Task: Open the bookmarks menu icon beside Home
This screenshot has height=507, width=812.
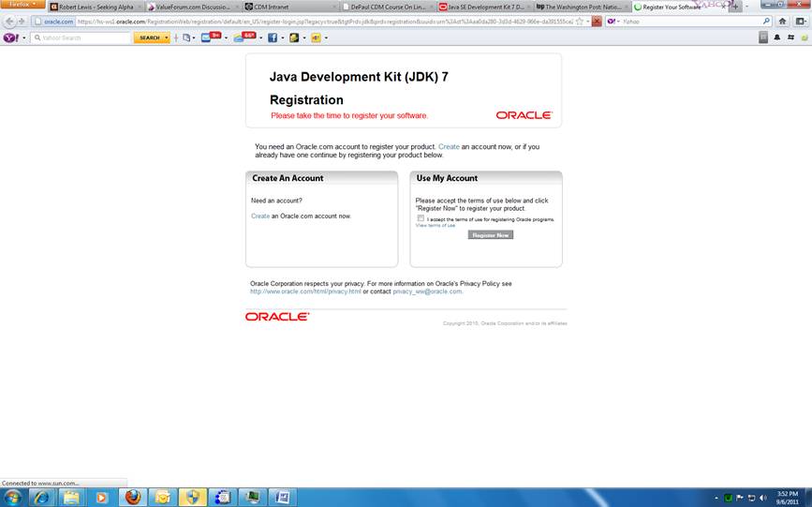Action: pos(800,22)
